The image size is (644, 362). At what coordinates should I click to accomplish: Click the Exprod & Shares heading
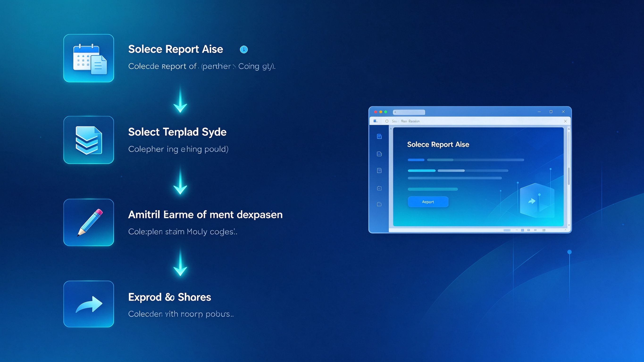point(170,297)
